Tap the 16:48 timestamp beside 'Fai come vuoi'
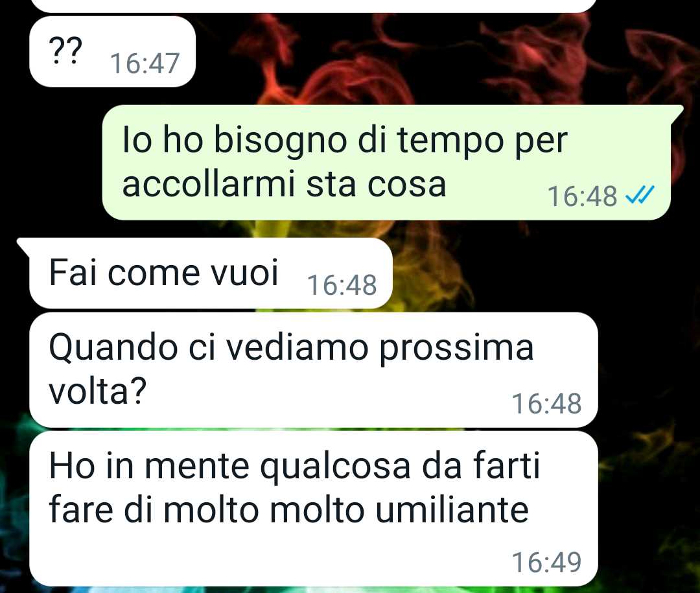700x593 pixels. [x=342, y=285]
